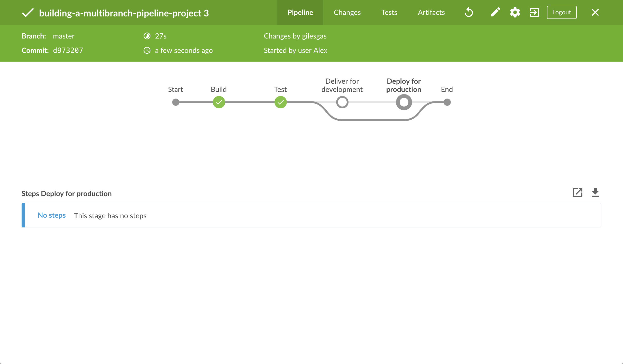Select the Deliver for development stage
Screen dimensions: 623x364
point(342,102)
